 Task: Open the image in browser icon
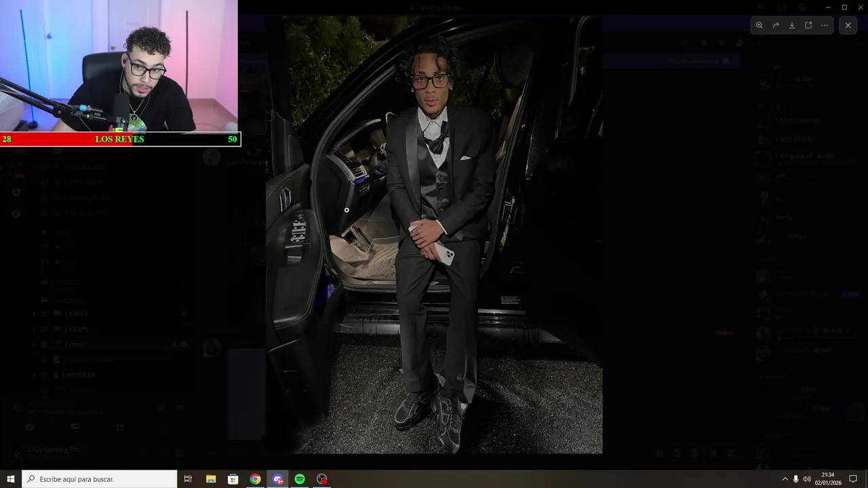click(808, 25)
